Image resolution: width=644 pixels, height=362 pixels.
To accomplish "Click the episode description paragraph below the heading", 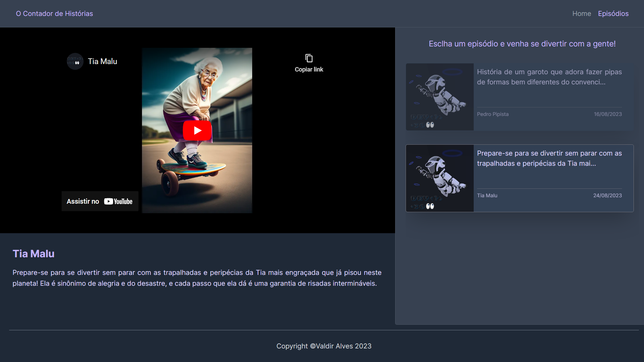I will 197,278.
